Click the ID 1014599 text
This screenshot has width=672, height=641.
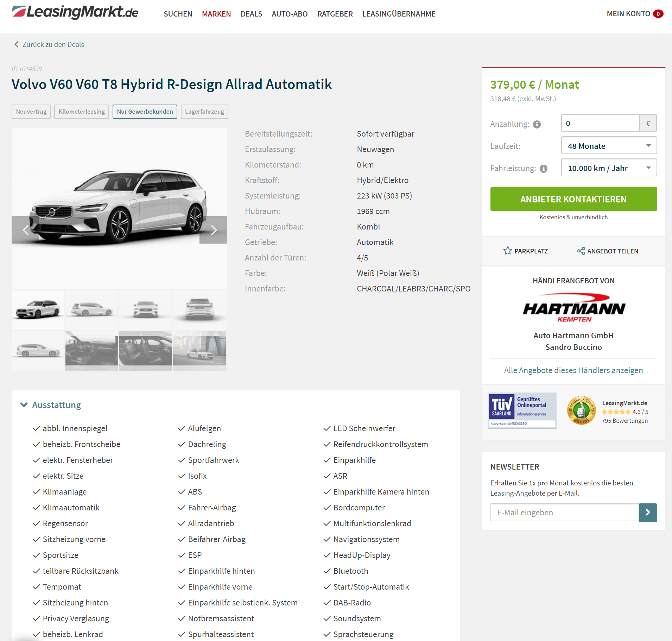click(27, 69)
